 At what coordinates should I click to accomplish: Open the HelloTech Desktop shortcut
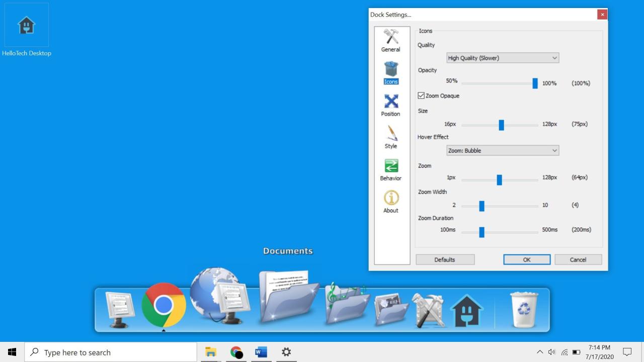point(26,25)
